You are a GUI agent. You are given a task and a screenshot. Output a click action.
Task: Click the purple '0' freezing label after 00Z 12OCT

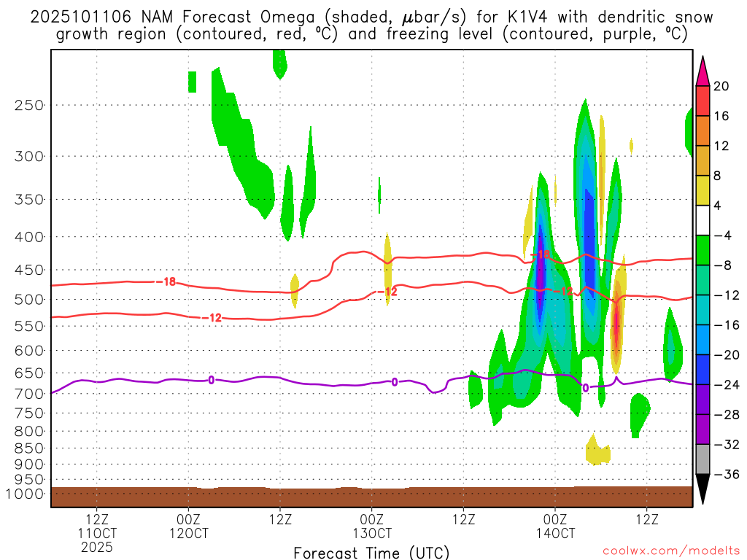(x=211, y=380)
